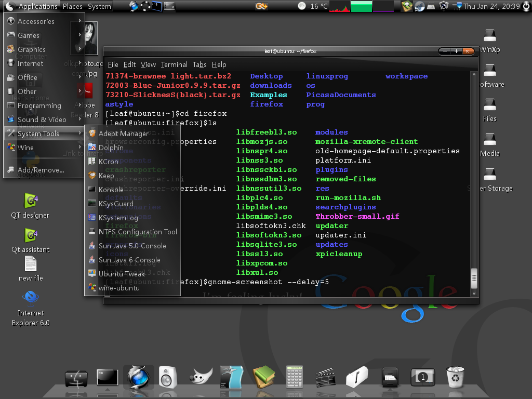The image size is (532, 399).
Task: Open the clapperboard video app in the dock
Action: coord(325,378)
